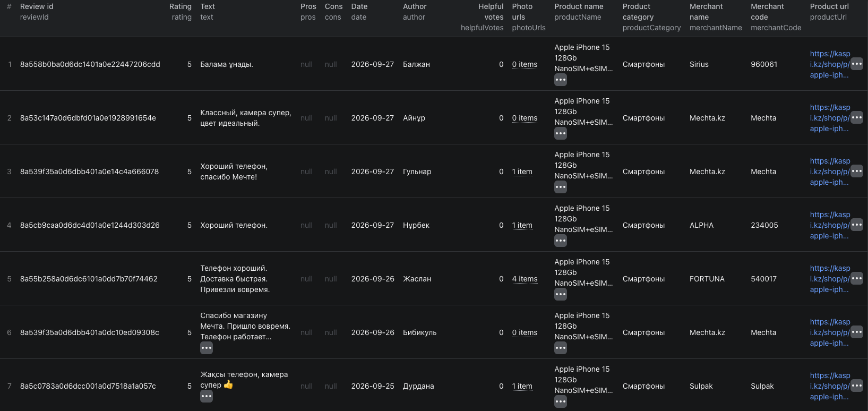Expand truncated review text starting 'Спасибо магазину Мечта'

pos(207,348)
